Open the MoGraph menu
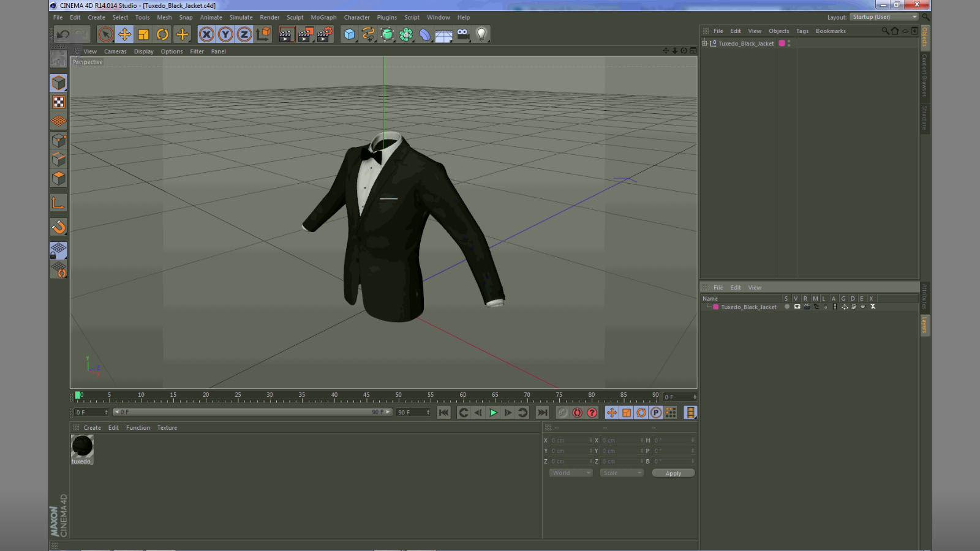The height and width of the screenshot is (551, 980). [323, 18]
